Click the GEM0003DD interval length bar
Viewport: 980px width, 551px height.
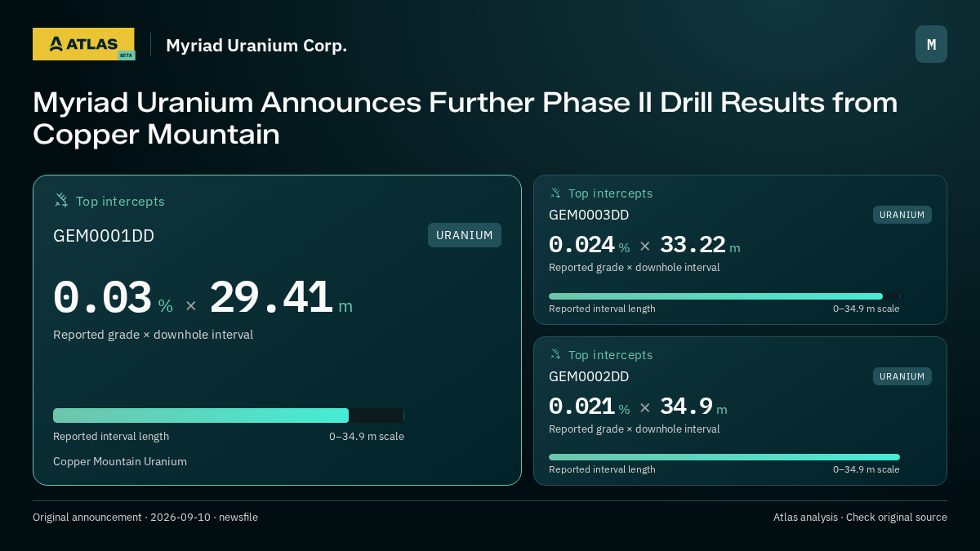pyautogui.click(x=724, y=296)
